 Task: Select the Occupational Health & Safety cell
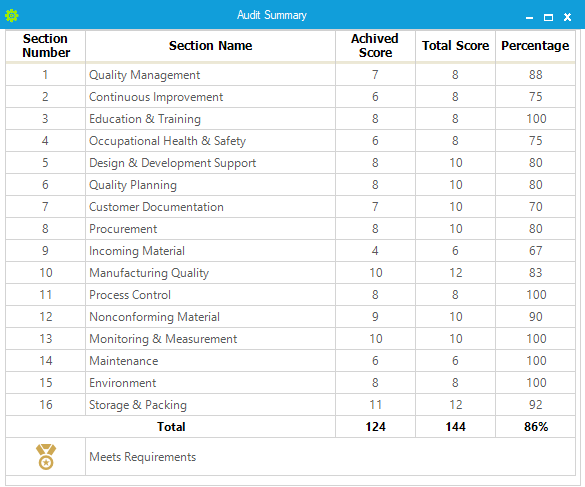point(210,141)
